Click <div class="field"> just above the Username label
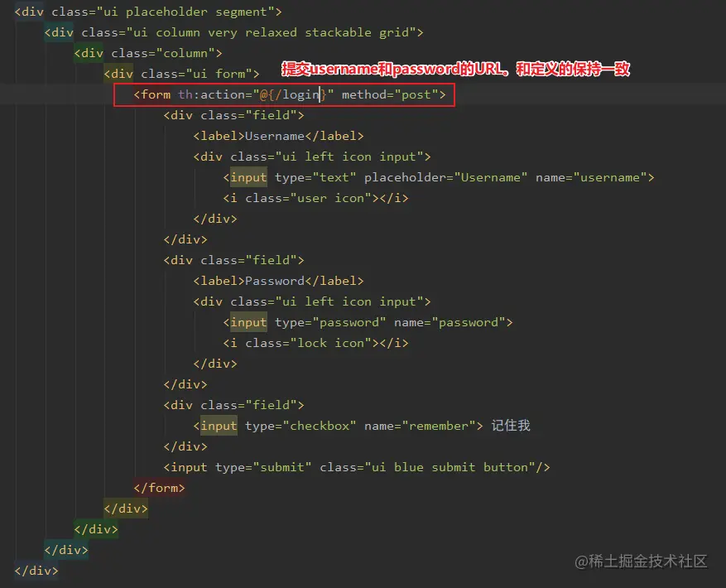 (233, 115)
